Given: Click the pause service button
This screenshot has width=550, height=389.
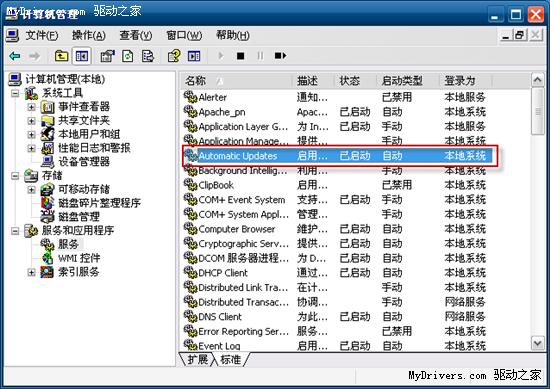Looking at the screenshot, I should coord(260,56).
